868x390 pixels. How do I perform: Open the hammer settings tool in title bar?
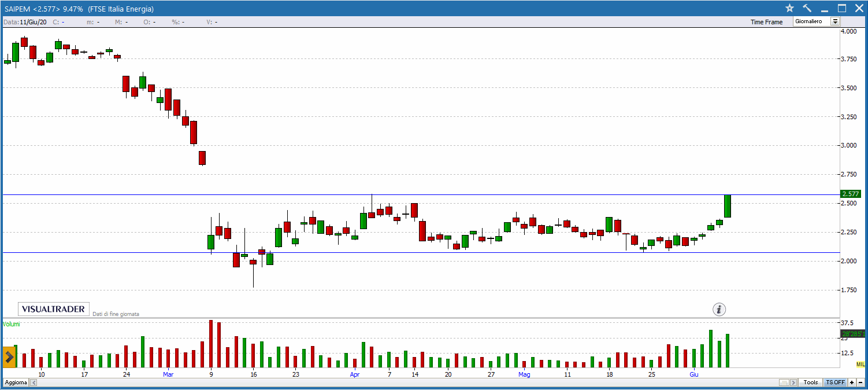click(807, 8)
